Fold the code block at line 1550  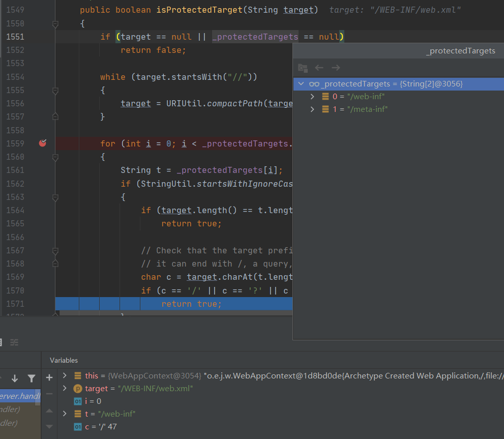coord(55,24)
